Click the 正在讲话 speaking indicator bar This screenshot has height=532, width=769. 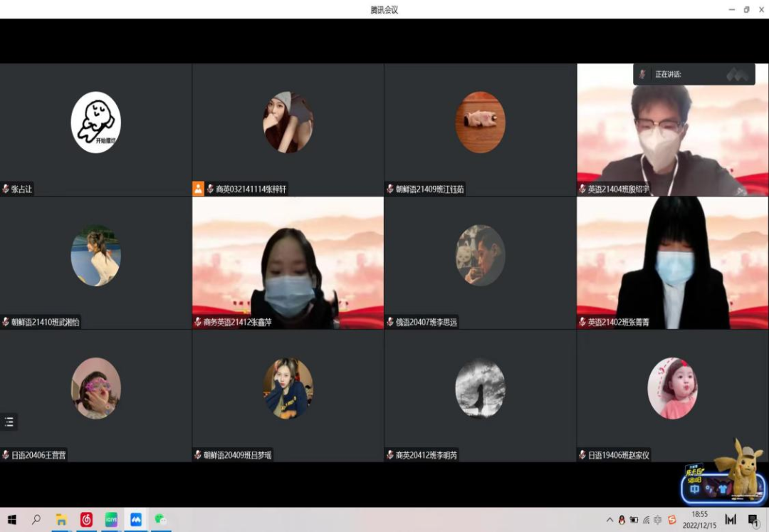click(x=694, y=74)
